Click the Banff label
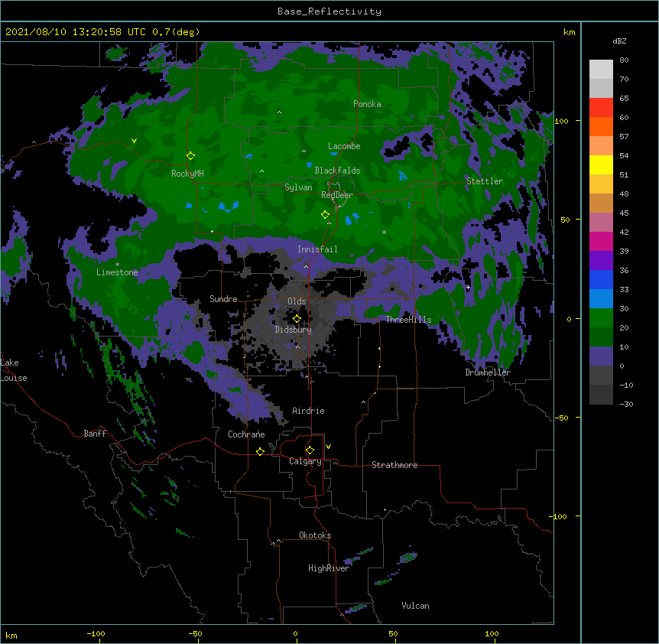The image size is (659, 644). tap(95, 434)
